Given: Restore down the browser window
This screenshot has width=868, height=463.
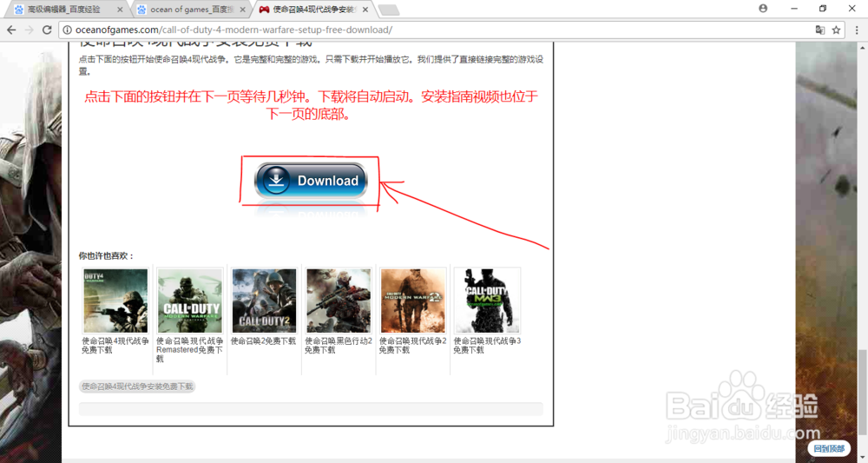Looking at the screenshot, I should 823,9.
